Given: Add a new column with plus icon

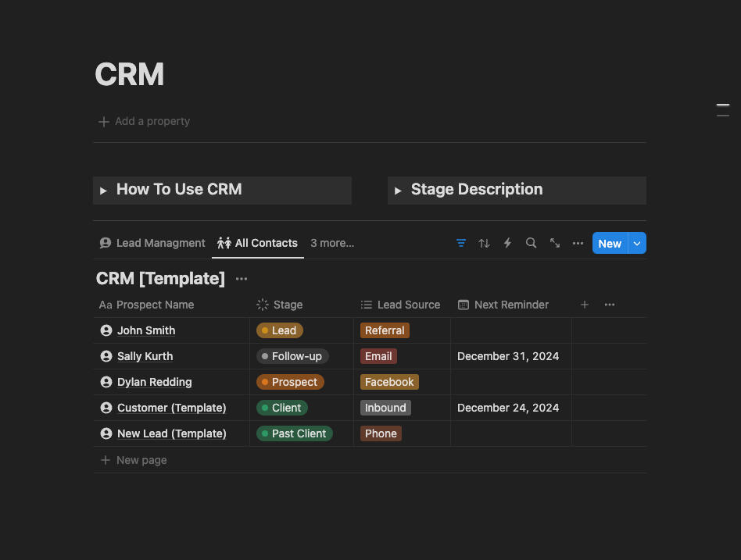Looking at the screenshot, I should click(x=585, y=305).
